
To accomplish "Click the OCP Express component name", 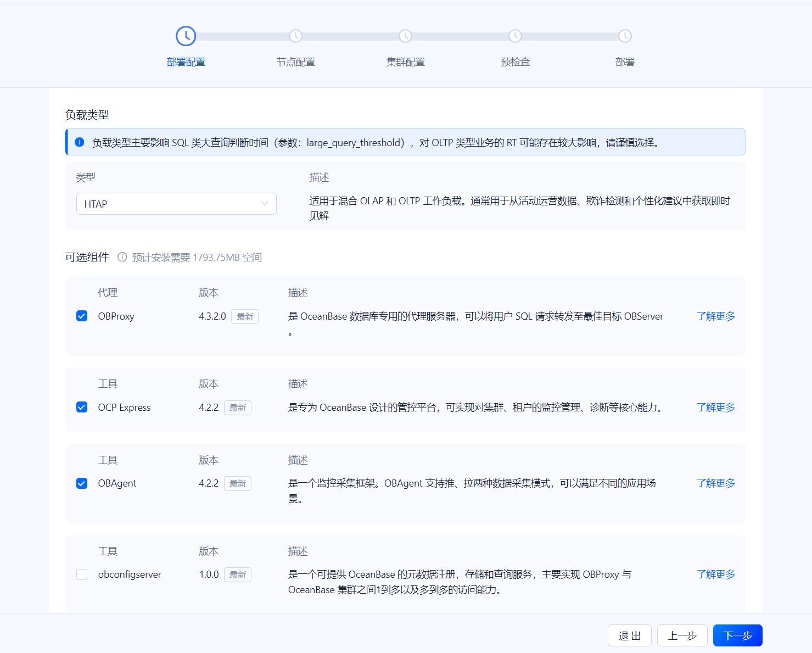I will click(124, 408).
